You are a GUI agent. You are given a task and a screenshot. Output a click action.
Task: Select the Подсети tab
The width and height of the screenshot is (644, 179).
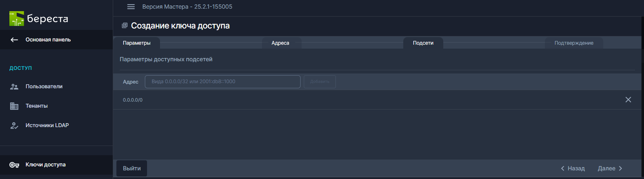pyautogui.click(x=423, y=43)
